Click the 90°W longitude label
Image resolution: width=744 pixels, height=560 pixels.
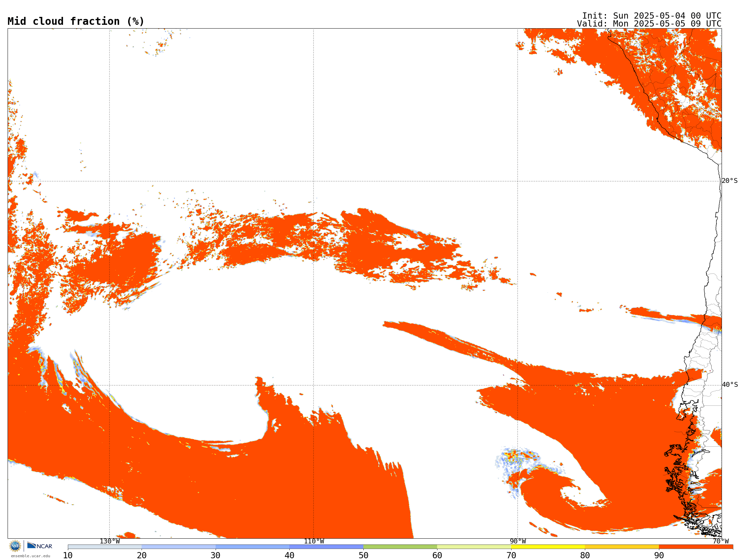tap(518, 541)
